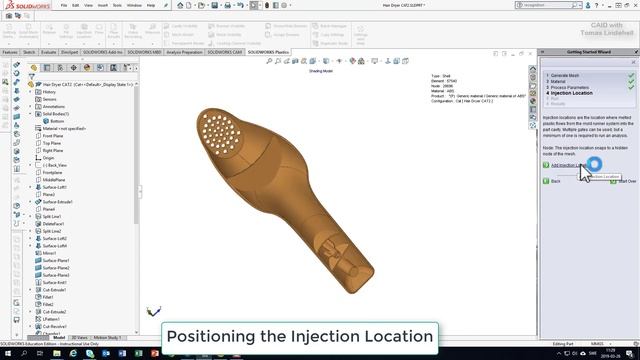Toggle Mesh Model in the Plastics ribbon

[x=179, y=35]
